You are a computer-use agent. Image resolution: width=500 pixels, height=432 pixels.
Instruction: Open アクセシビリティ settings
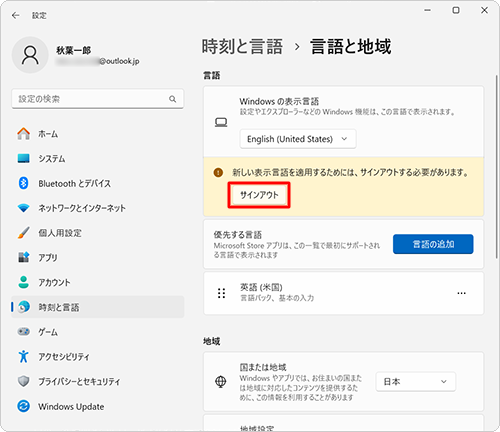point(98,356)
